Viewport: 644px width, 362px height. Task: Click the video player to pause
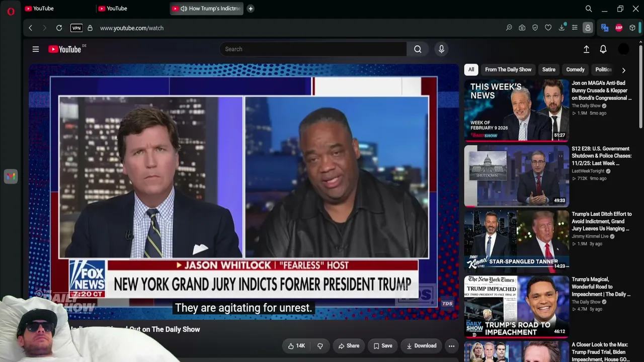coord(244,191)
